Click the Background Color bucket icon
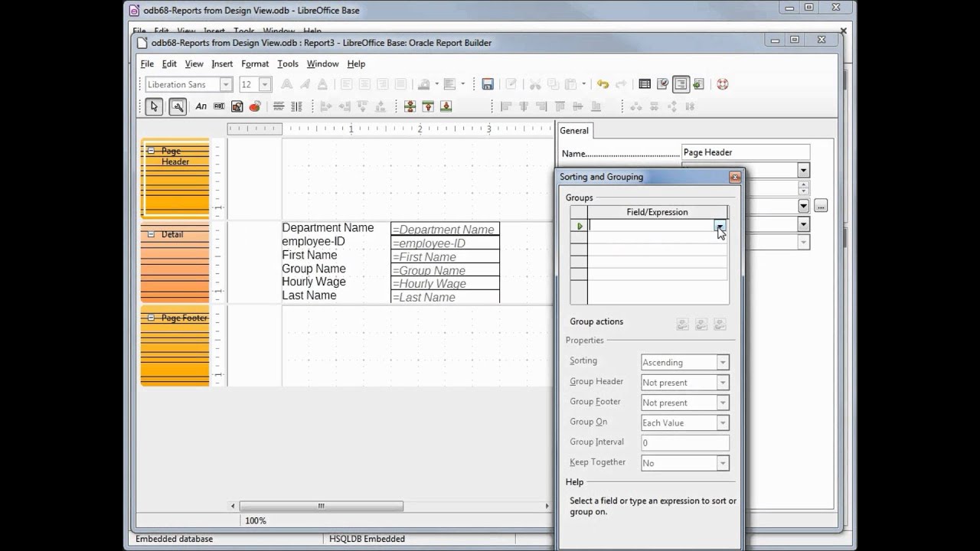Viewport: 980px width, 551px height. [x=424, y=84]
